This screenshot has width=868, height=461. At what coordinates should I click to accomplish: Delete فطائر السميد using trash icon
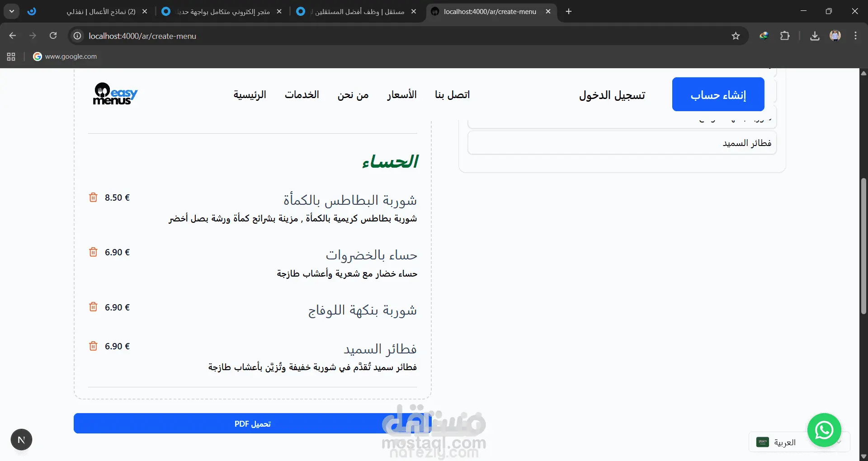93,346
